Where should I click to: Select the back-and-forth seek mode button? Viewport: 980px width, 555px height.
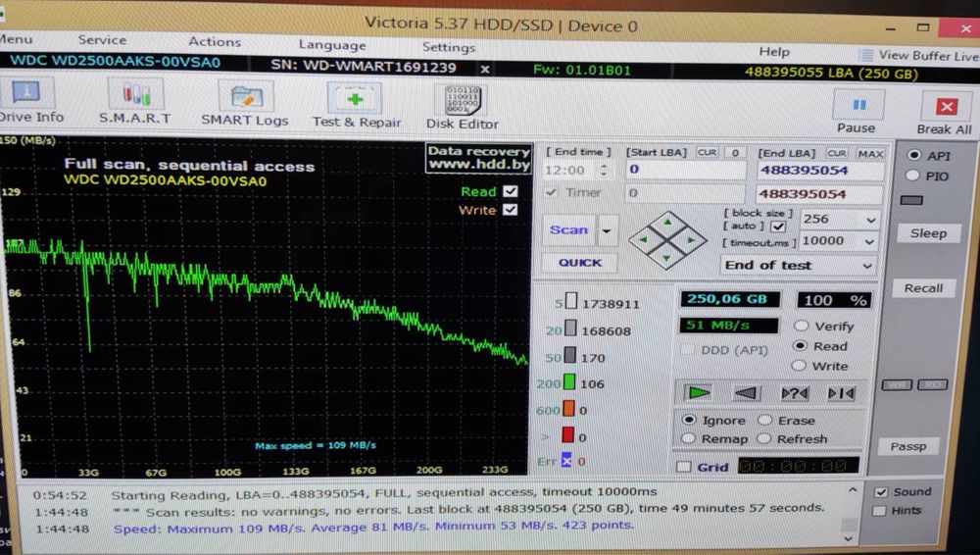coord(840,393)
